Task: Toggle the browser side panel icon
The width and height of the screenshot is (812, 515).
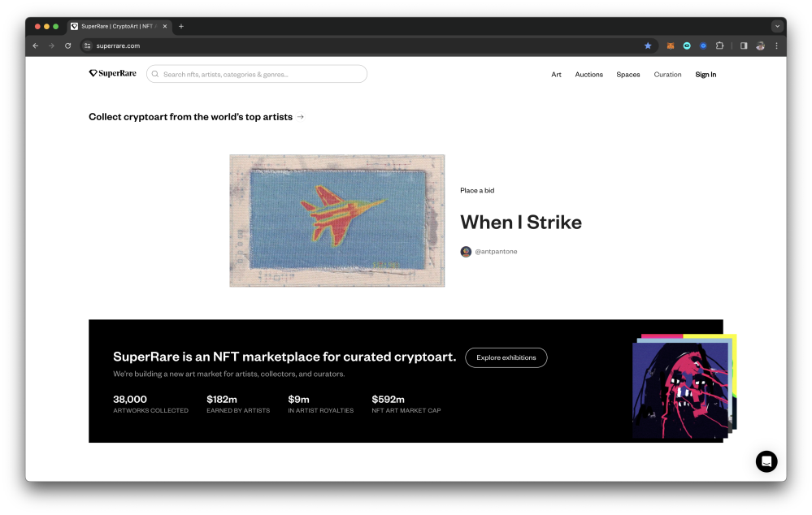Action: click(744, 45)
